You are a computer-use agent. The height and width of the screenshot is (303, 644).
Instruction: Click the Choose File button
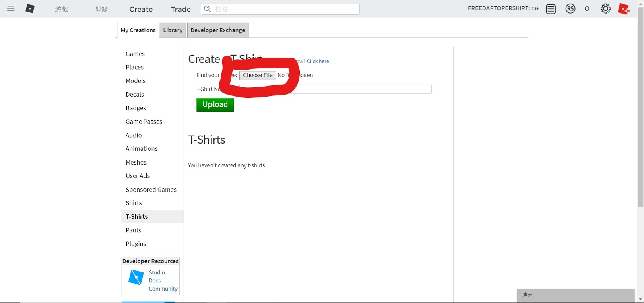pos(258,75)
